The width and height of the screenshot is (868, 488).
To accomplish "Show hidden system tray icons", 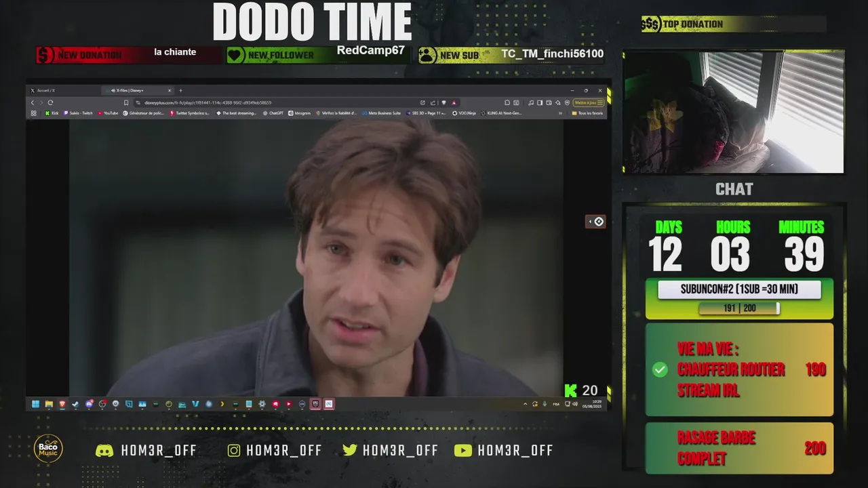I will (x=525, y=404).
